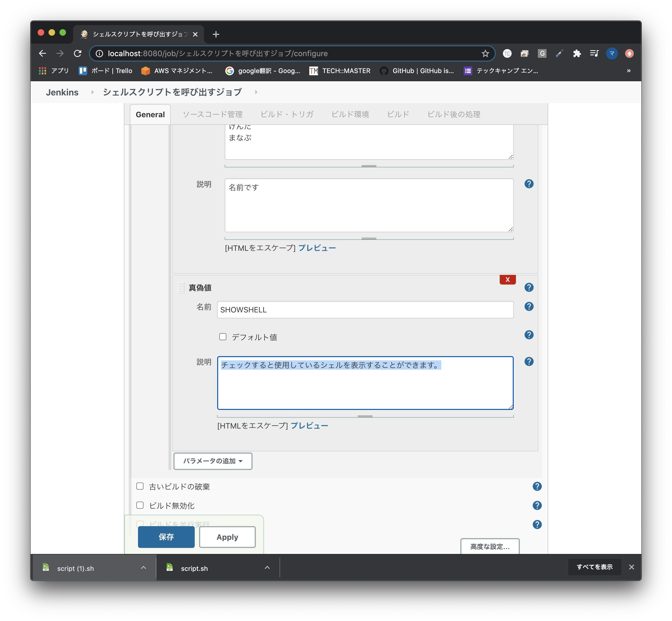672x621 pixels.
Task: Check 古いビルドの破棄 option
Action: [x=140, y=486]
